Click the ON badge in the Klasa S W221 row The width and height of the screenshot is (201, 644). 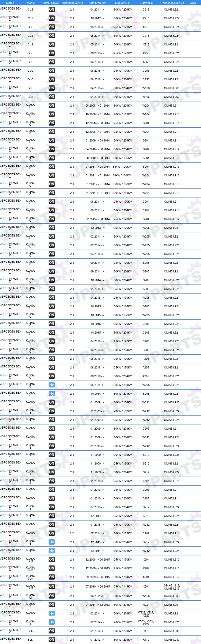point(52,605)
